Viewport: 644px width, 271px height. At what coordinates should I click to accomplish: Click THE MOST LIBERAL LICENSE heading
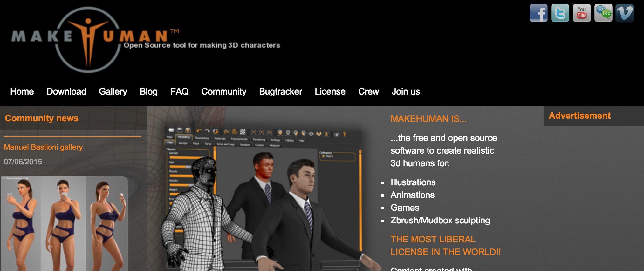tap(445, 246)
